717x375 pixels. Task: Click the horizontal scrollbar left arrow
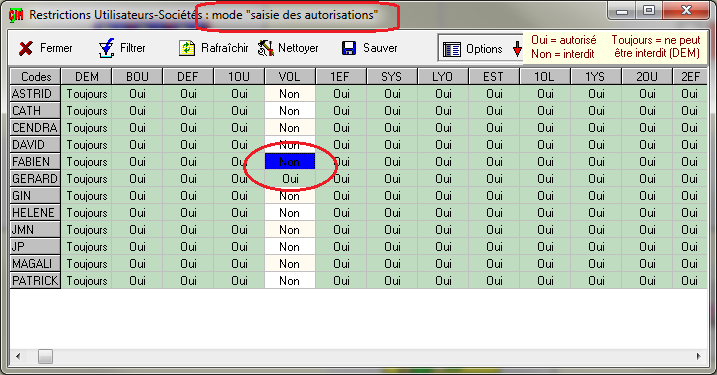(x=18, y=356)
